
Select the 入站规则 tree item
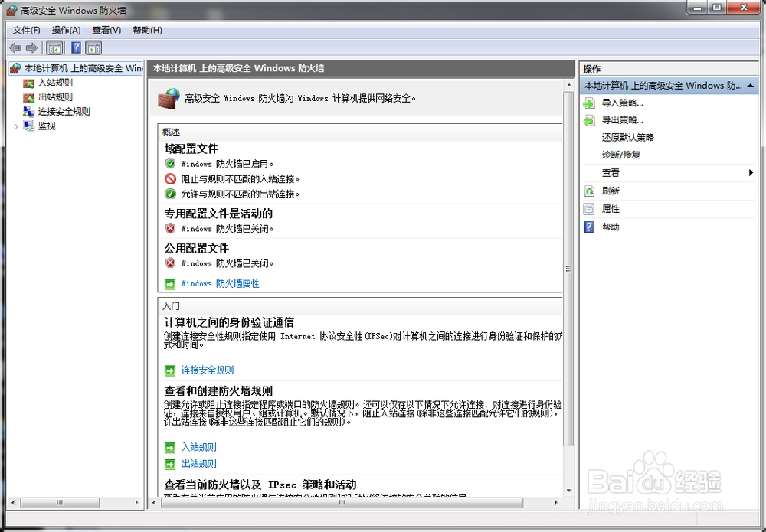click(55, 83)
